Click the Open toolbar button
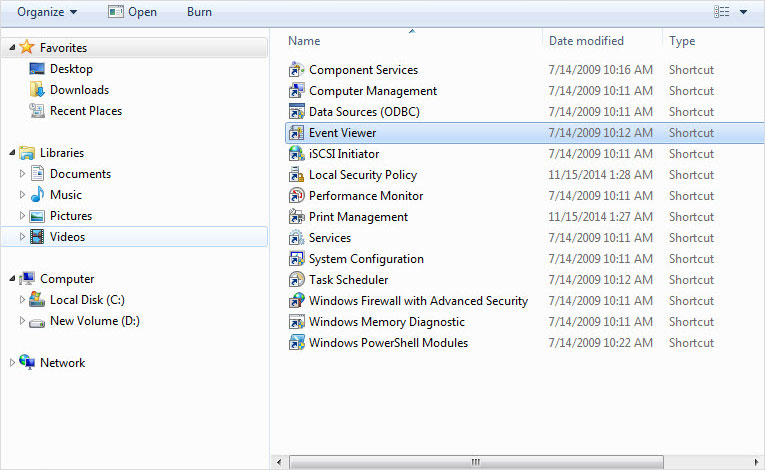This screenshot has height=470, width=765. coord(132,12)
